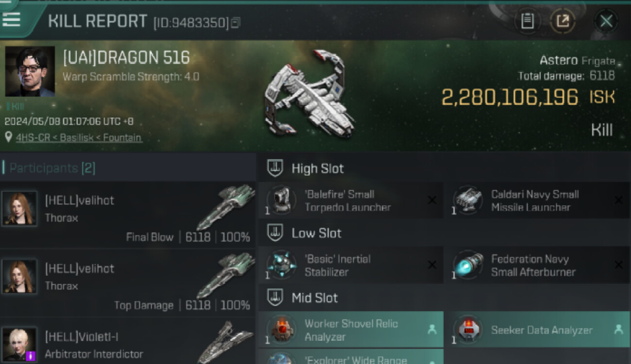
Task: Open velihot Final Blow participant entry
Action: pyautogui.click(x=128, y=215)
